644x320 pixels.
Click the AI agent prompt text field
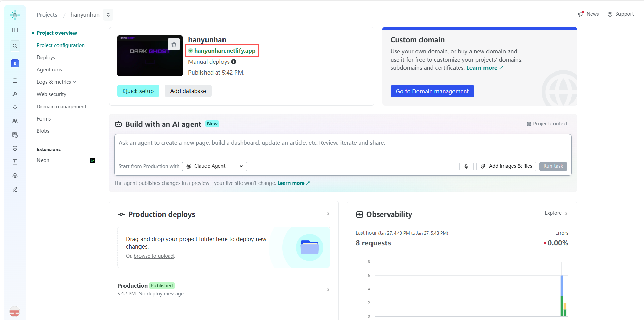pyautogui.click(x=343, y=147)
